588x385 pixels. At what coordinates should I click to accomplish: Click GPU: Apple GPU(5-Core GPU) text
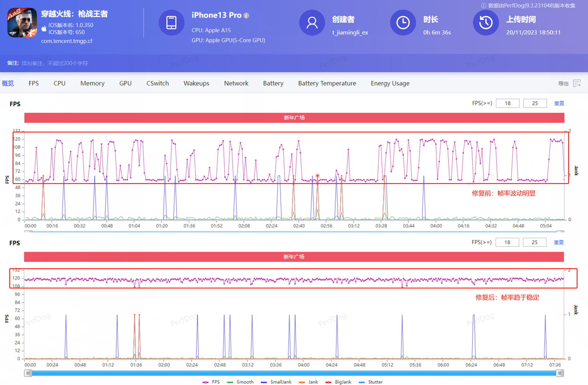click(x=228, y=40)
